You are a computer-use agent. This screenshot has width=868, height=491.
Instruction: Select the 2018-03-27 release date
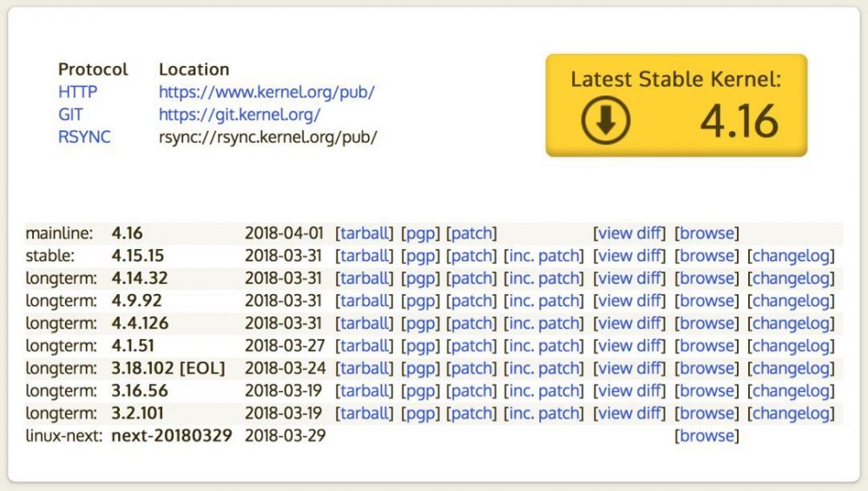[285, 345]
